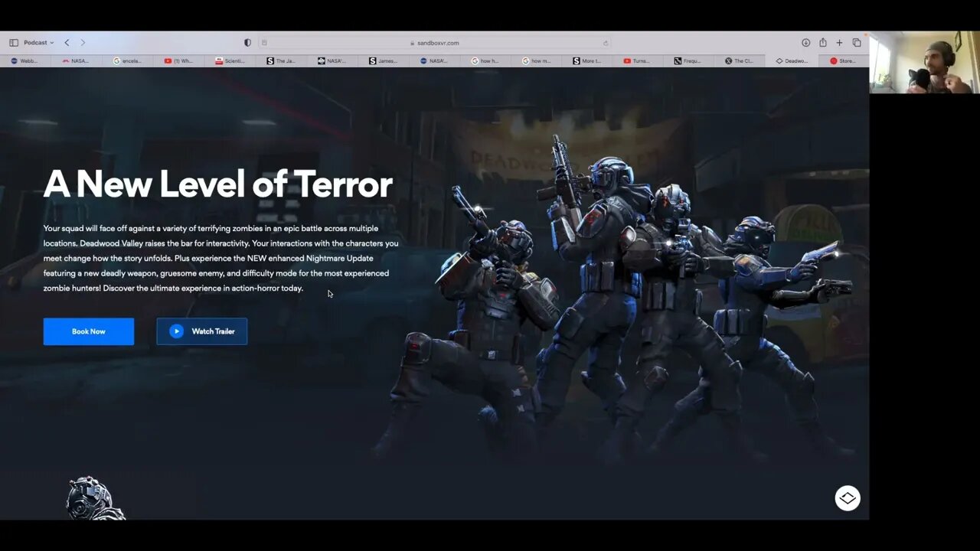Switch to the Turns... YouTube tab
The width and height of the screenshot is (980, 551).
(638, 61)
